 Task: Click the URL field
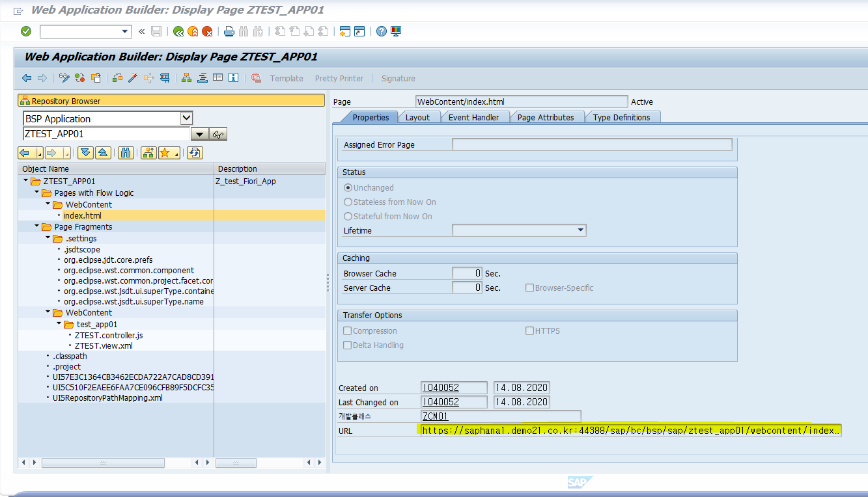click(x=631, y=431)
